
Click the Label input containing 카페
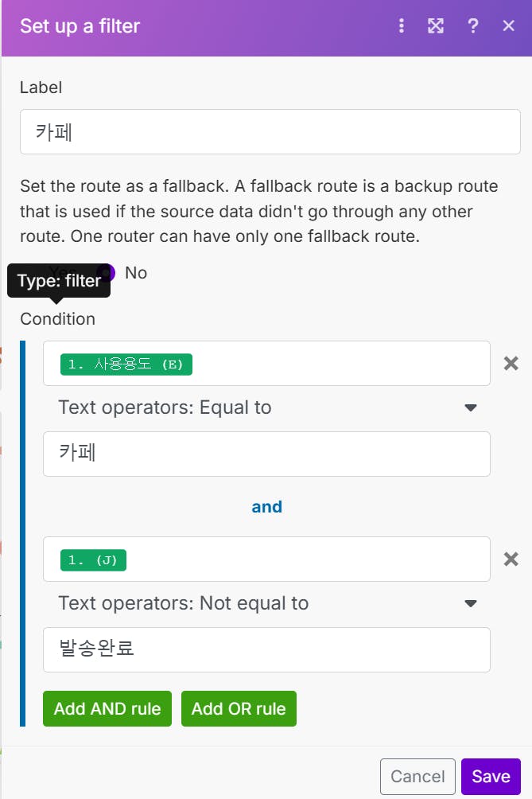coord(270,132)
